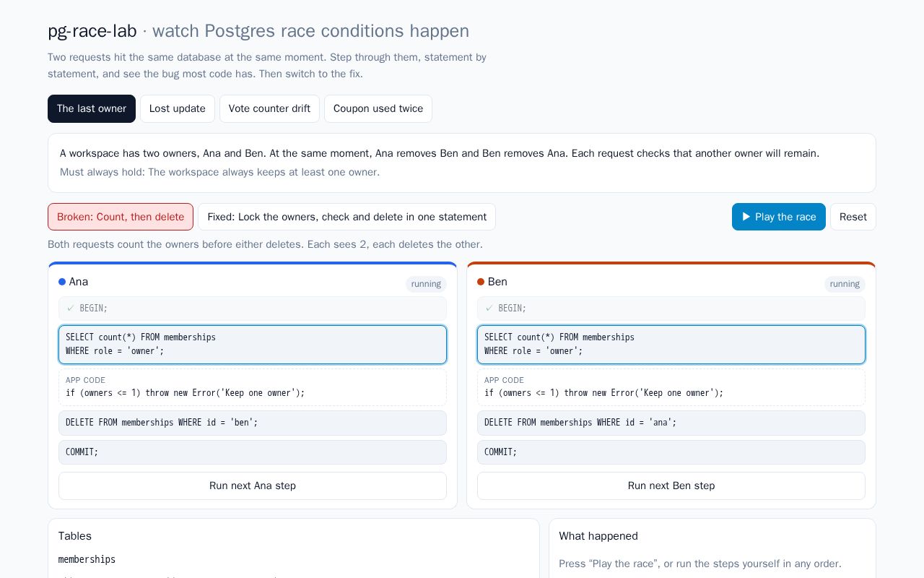
Task: Click the "Both requests count the owners" caption
Action: pos(265,244)
